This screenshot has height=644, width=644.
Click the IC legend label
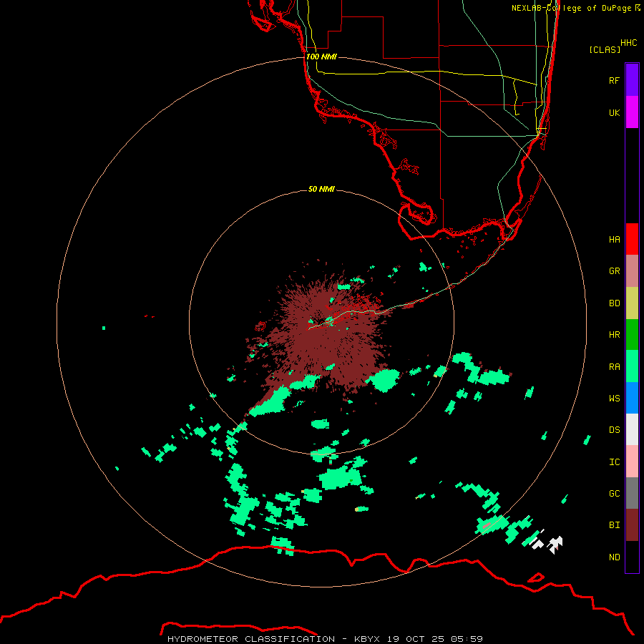[614, 462]
